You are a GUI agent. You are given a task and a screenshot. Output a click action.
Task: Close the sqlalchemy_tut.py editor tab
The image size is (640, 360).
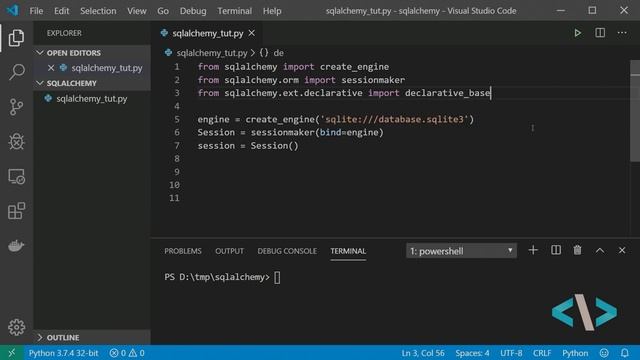pos(252,33)
